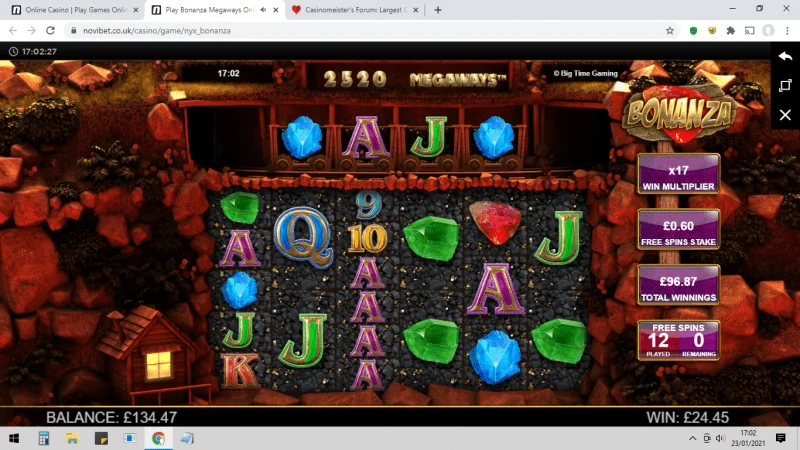800x450 pixels.
Task: Click the Balance £134.47 text
Action: point(112,417)
